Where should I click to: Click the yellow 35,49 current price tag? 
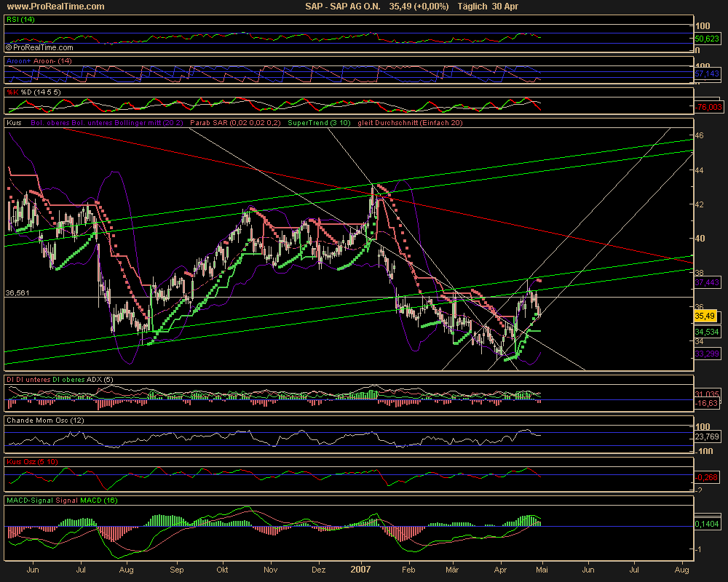coord(705,316)
